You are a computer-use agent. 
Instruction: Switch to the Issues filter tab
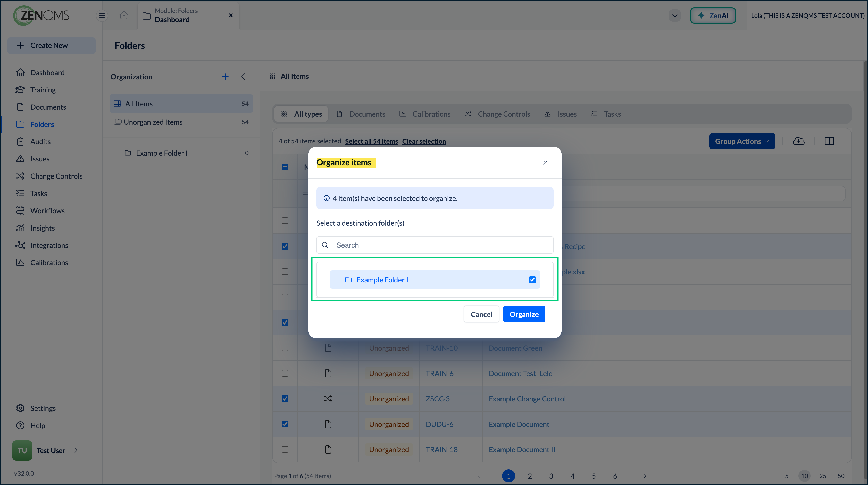tap(561, 114)
